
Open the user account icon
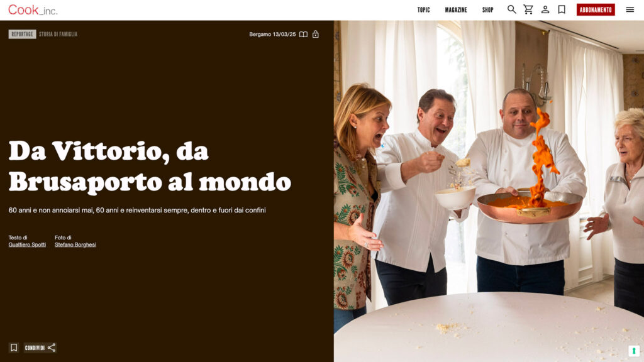pyautogui.click(x=545, y=9)
